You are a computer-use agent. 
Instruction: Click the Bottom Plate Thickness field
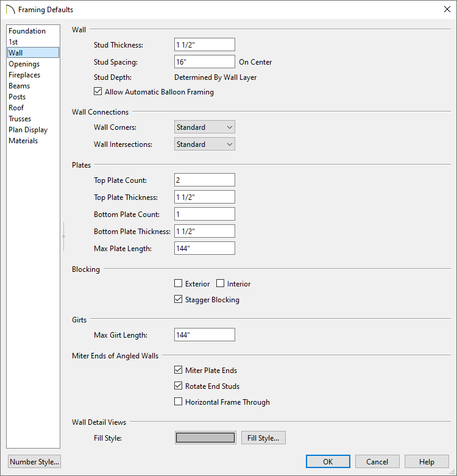coord(205,231)
